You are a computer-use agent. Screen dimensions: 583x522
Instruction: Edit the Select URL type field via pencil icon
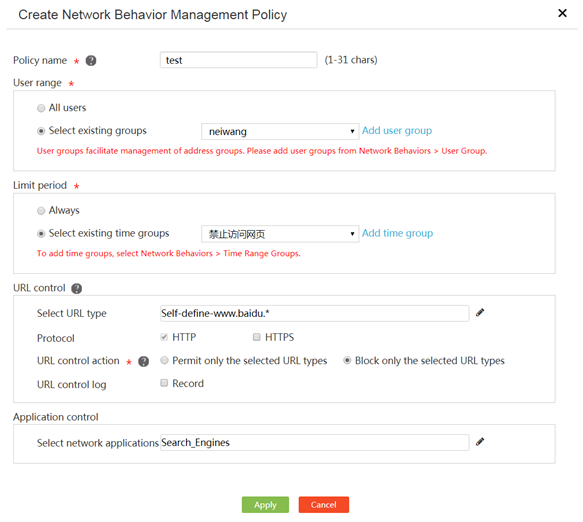480,313
